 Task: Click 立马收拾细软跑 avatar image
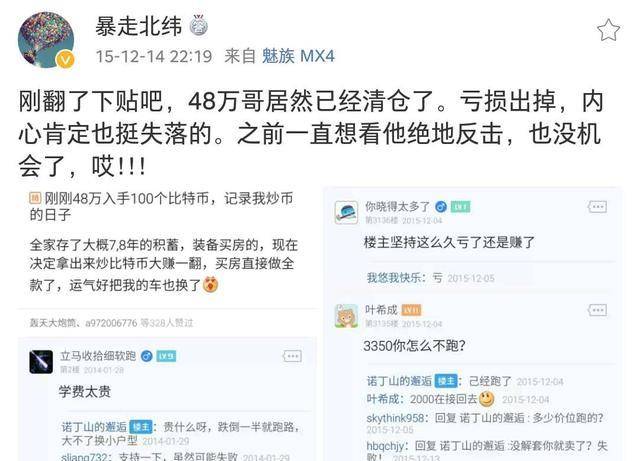pos(41,362)
